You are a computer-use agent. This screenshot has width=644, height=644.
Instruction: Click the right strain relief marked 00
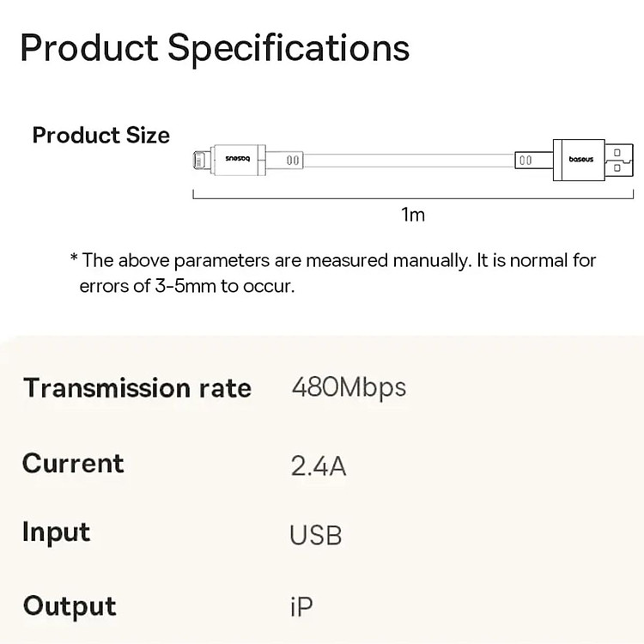[x=525, y=160]
